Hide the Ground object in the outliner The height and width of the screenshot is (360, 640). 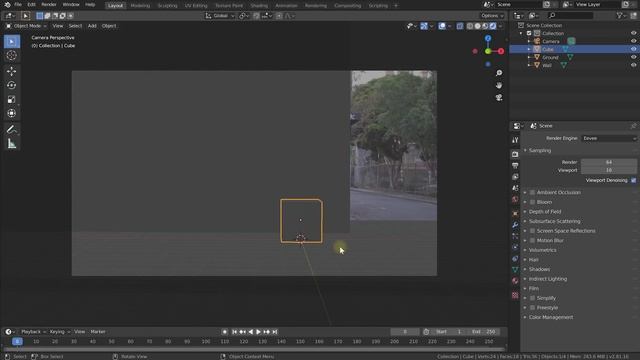tap(633, 57)
